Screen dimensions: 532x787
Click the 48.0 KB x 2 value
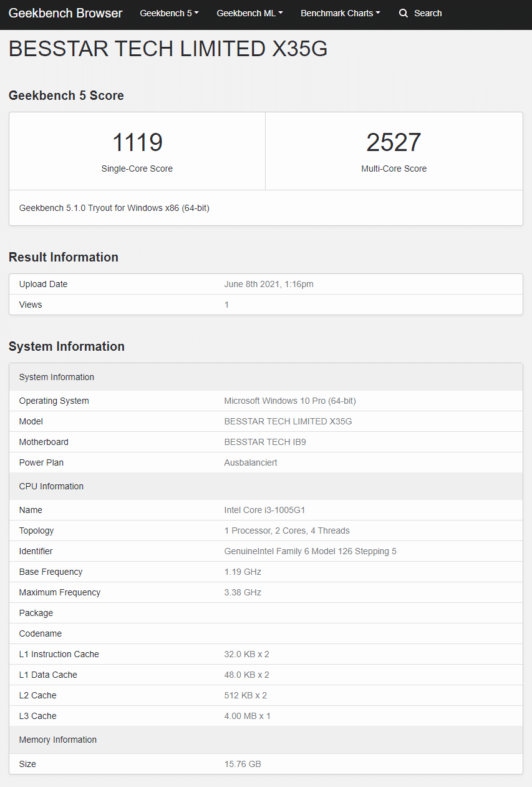tap(247, 675)
